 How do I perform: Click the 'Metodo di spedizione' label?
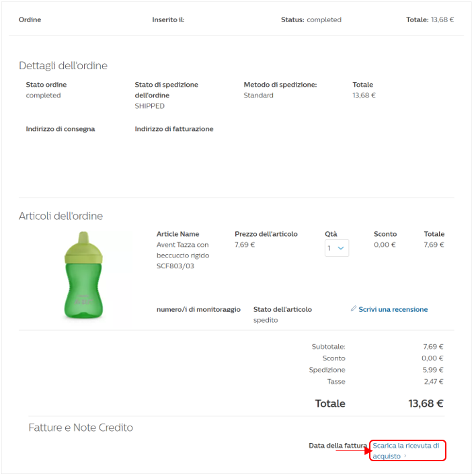(280, 85)
